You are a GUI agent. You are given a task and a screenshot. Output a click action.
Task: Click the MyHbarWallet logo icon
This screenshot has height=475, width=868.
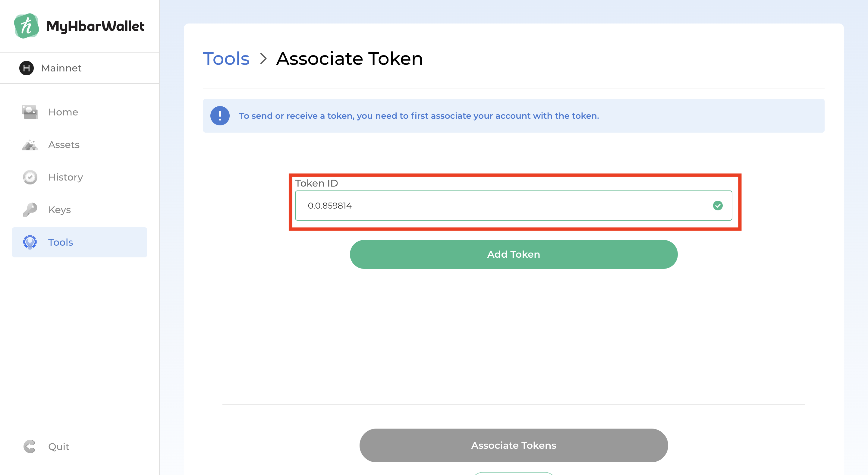point(26,26)
